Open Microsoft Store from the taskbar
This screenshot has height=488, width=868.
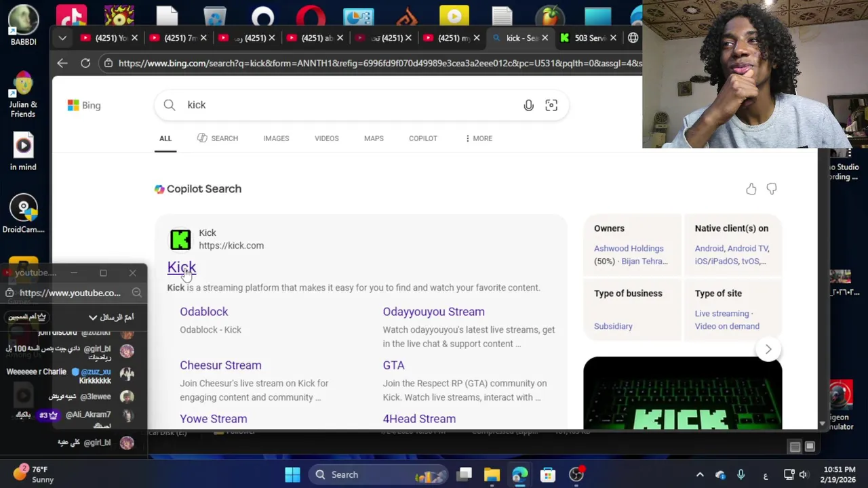547,474
